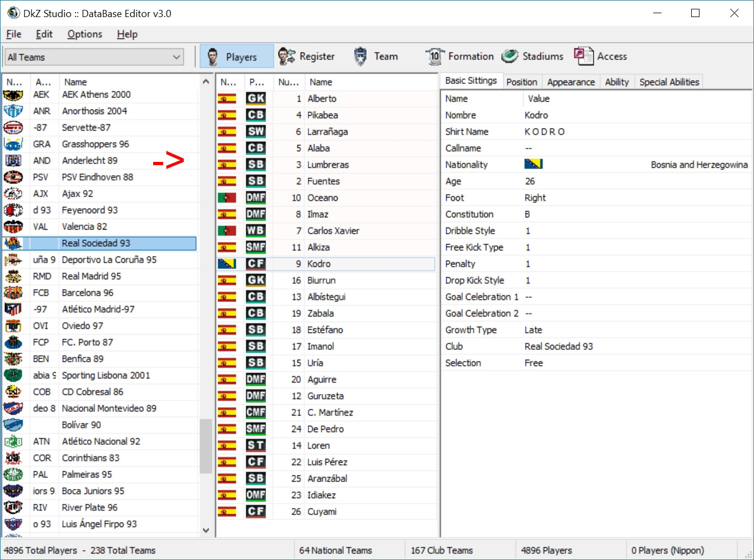Switch to the Basic Sittings tab
Screen dimensions: 754x560
point(471,81)
